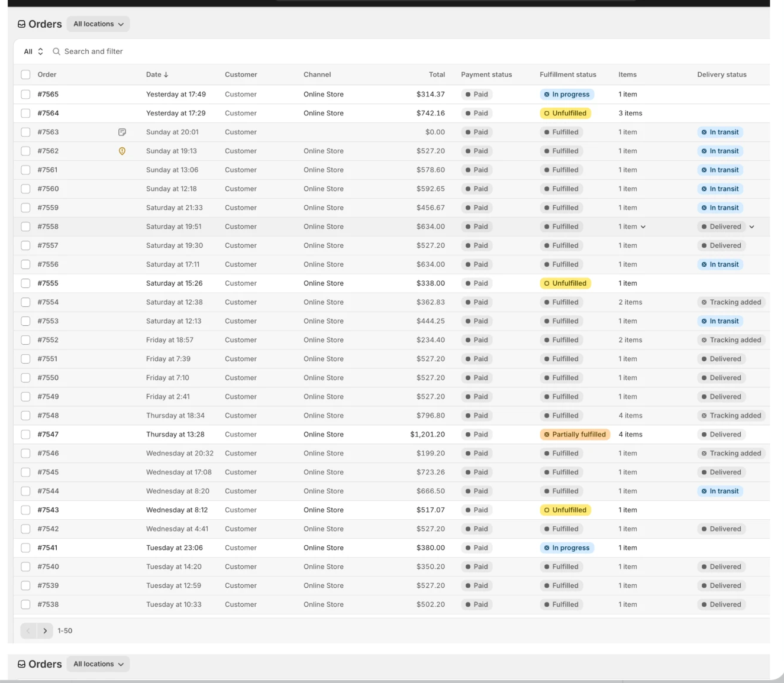Open the bottom All locations dropdown
784x683 pixels.
coord(98,664)
